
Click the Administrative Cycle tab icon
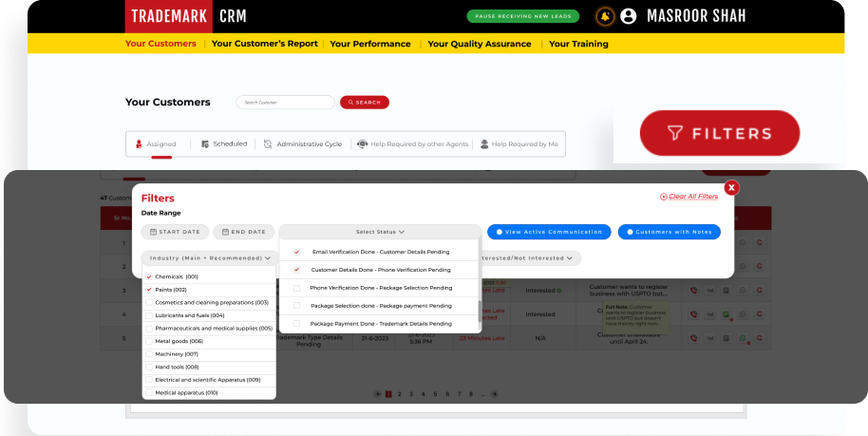coord(268,143)
